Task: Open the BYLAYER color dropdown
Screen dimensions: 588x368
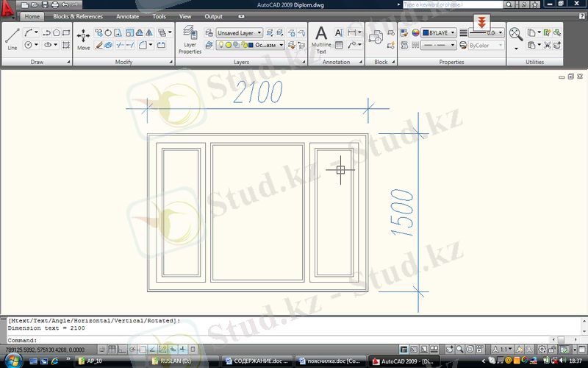Action: (x=439, y=32)
